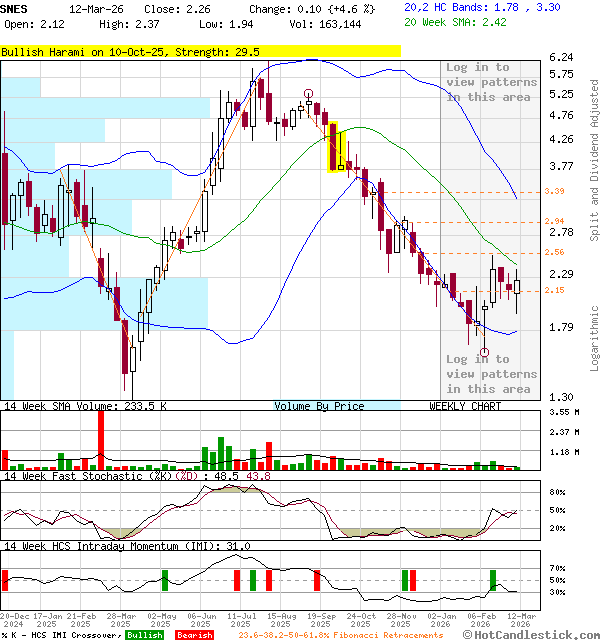Click the lower 'Log in to view patterns' text
This screenshot has width=600, height=640.
pos(489,374)
